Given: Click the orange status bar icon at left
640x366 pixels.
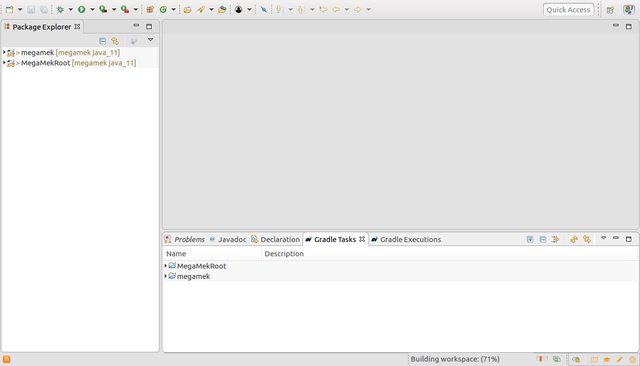Looking at the screenshot, I should [7, 359].
